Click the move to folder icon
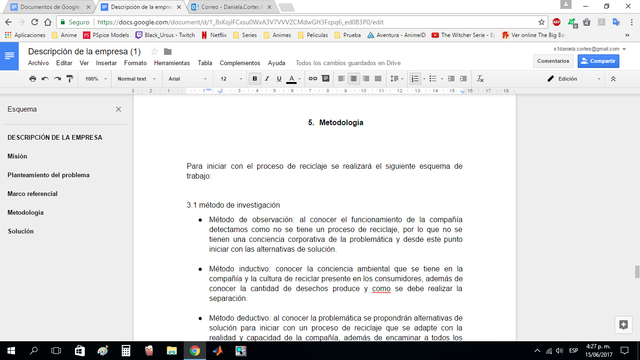This screenshot has height=360, width=640. (168, 51)
